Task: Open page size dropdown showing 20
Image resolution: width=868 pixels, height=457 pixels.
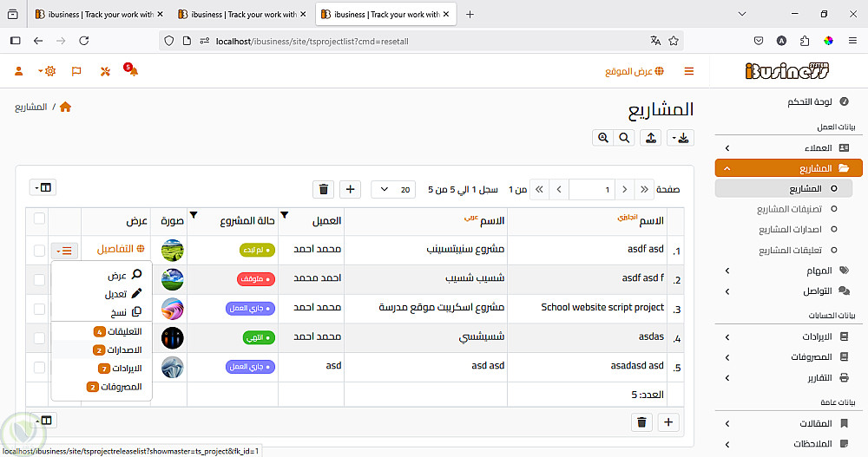Action: (393, 189)
